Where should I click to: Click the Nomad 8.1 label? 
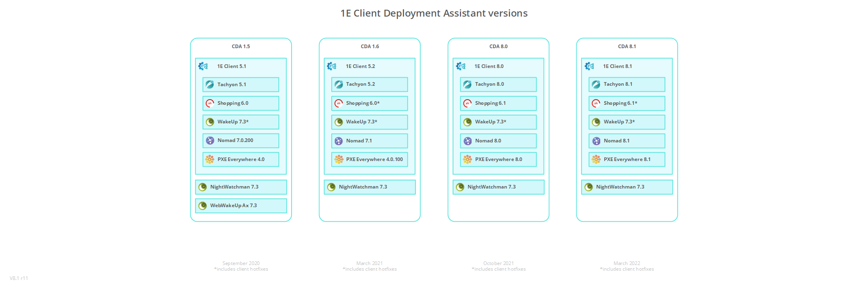click(x=616, y=141)
